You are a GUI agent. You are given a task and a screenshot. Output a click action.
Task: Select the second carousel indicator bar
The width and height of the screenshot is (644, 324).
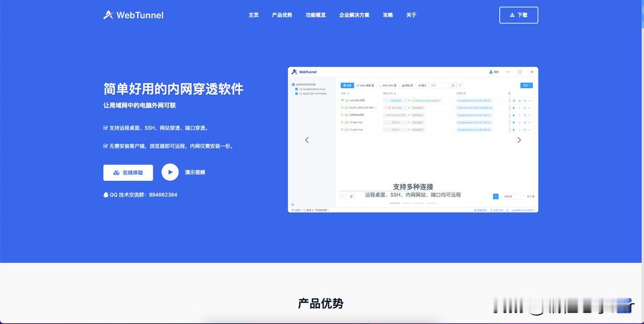[x=407, y=203]
